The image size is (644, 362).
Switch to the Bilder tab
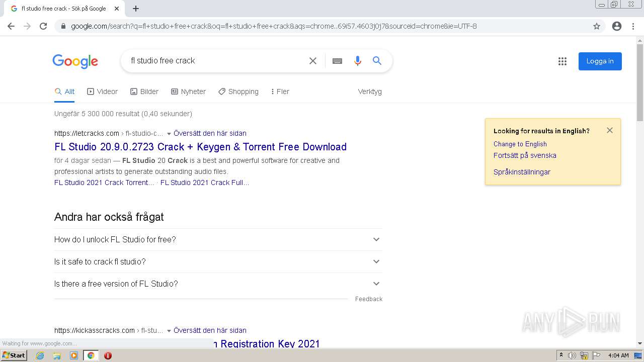pos(144,92)
